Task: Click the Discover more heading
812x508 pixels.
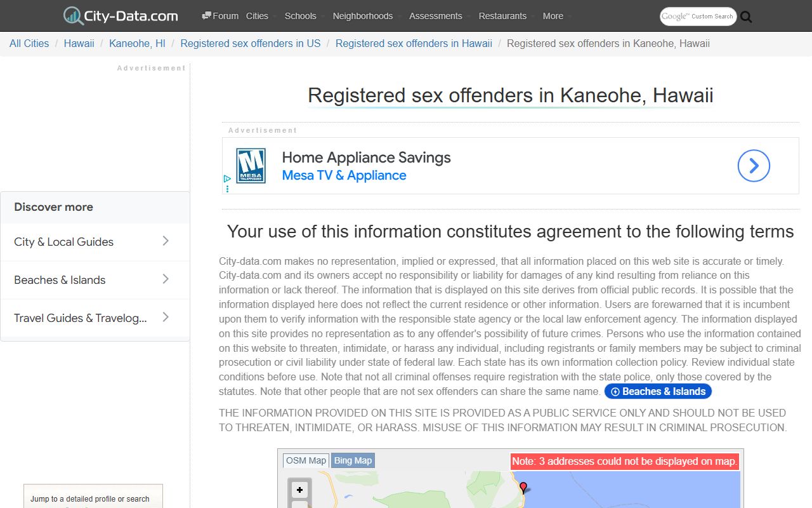Action: 53,207
